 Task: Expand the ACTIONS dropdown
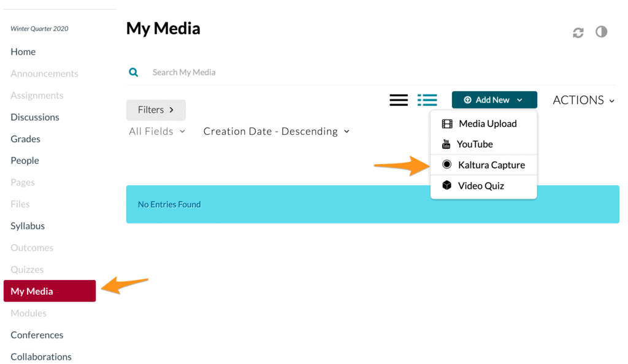click(584, 100)
